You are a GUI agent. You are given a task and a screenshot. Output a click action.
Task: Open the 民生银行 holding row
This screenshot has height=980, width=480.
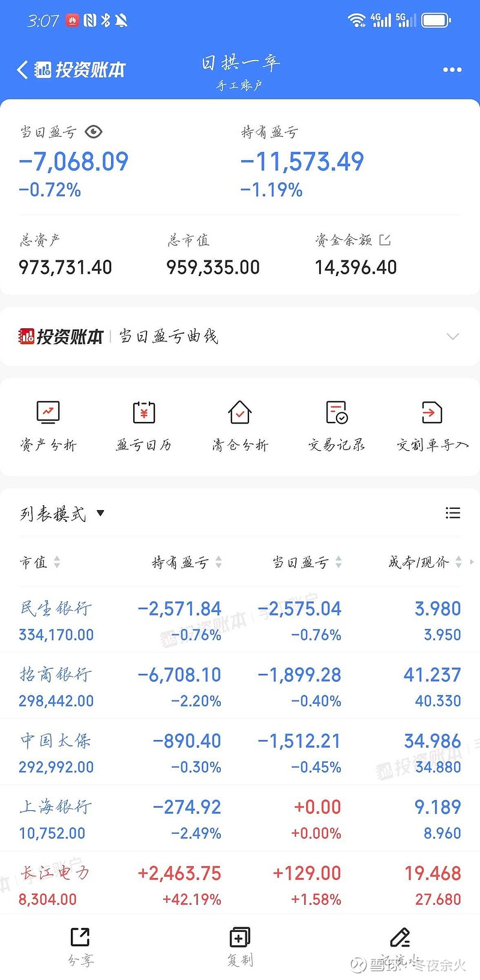[240, 620]
